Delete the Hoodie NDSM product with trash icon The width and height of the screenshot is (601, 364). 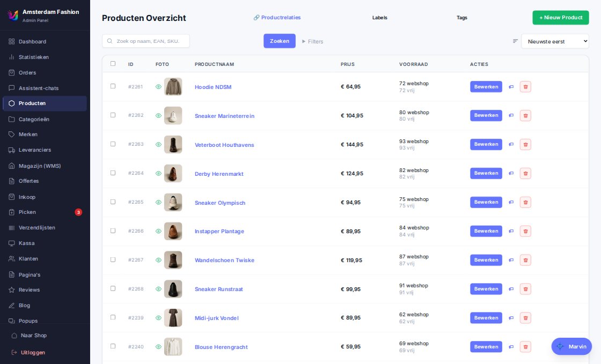coord(525,87)
